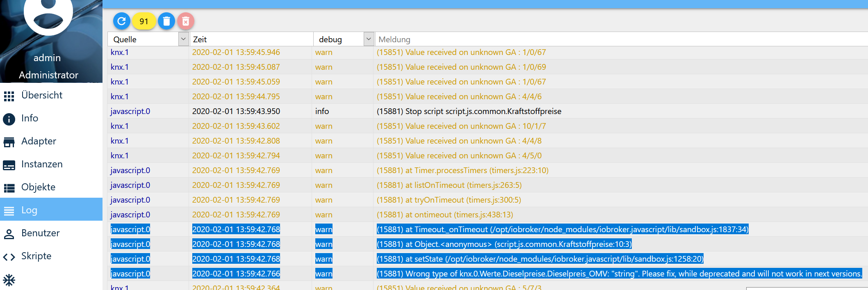The height and width of the screenshot is (290, 868).
Task: Click the blue refresh log icon
Action: tap(121, 21)
